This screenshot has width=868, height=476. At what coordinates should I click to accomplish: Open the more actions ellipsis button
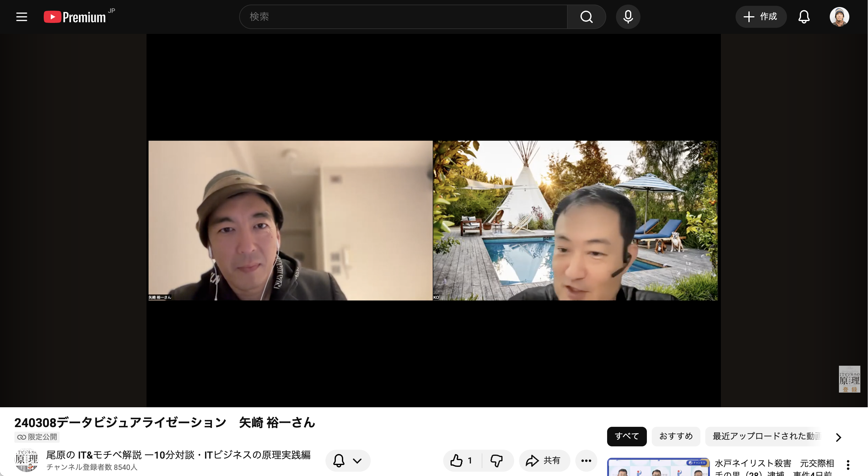coord(586,460)
